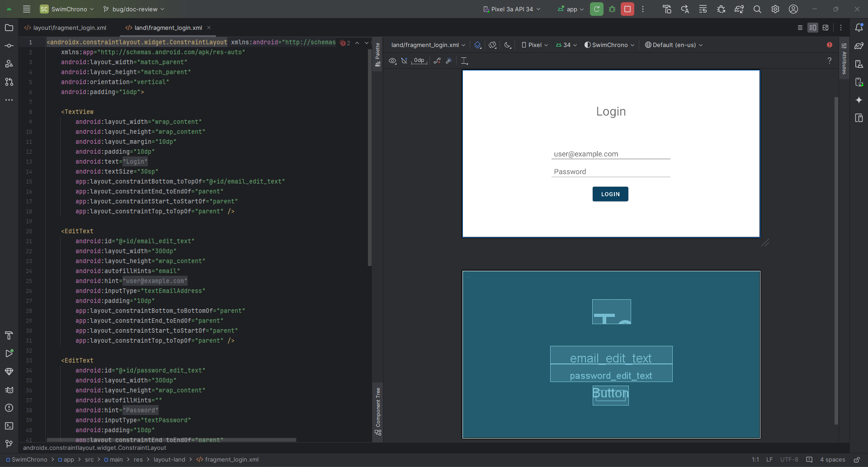868x467 pixels.
Task: Open the Gemini sparkle tool window
Action: [x=859, y=100]
